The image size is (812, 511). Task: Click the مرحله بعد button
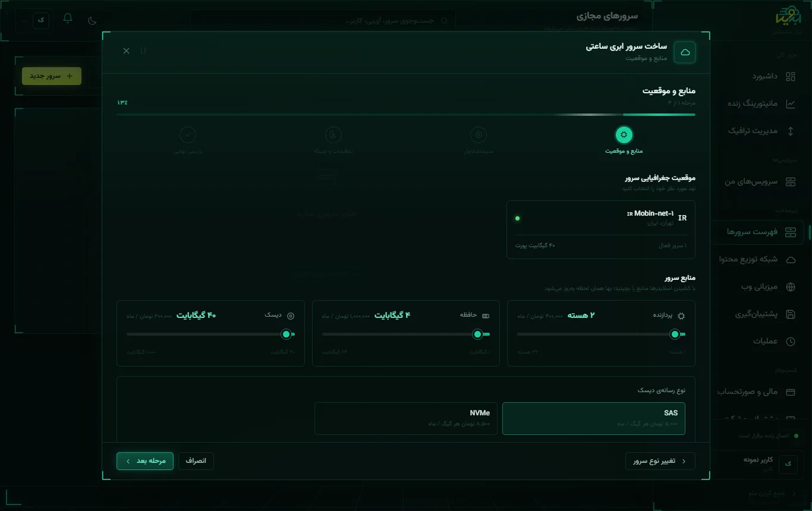coord(145,461)
